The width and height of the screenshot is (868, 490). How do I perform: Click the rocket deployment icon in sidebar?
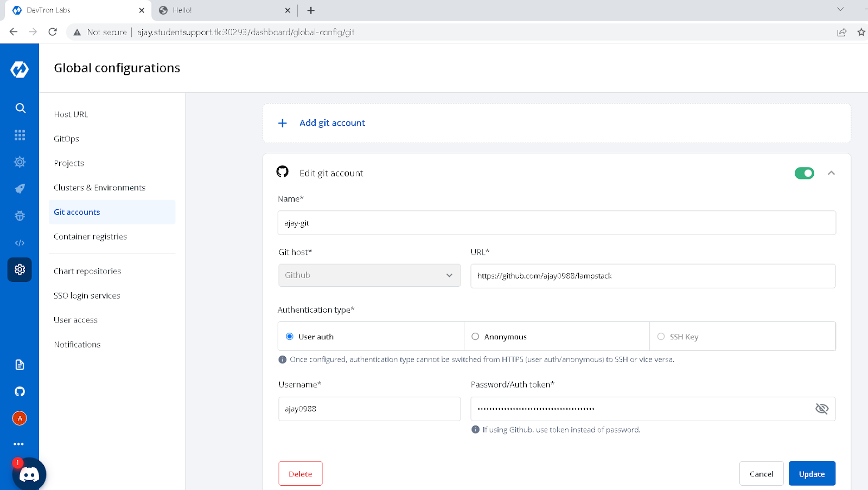[20, 189]
